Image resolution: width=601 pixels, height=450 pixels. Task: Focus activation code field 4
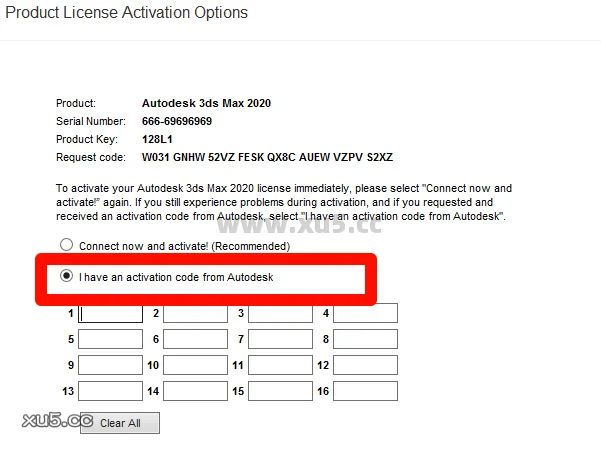tap(365, 314)
